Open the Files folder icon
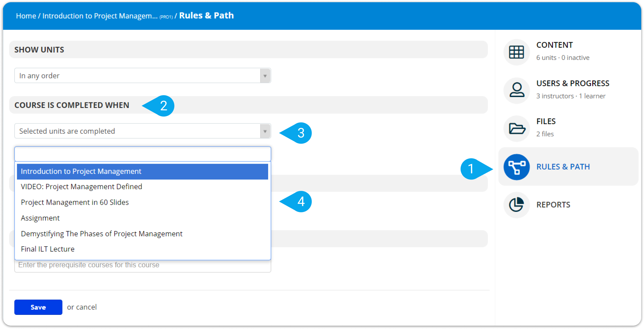The image size is (644, 329). [x=516, y=128]
